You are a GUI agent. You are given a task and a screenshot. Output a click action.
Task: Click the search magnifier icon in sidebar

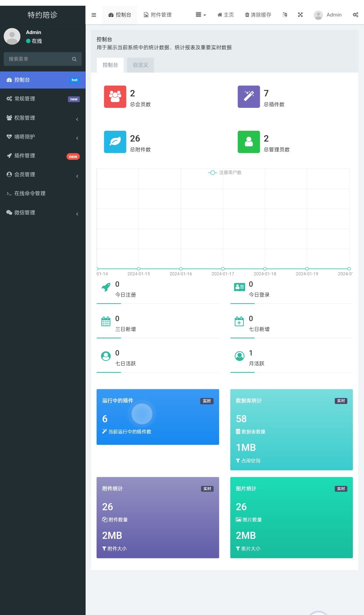pos(74,59)
